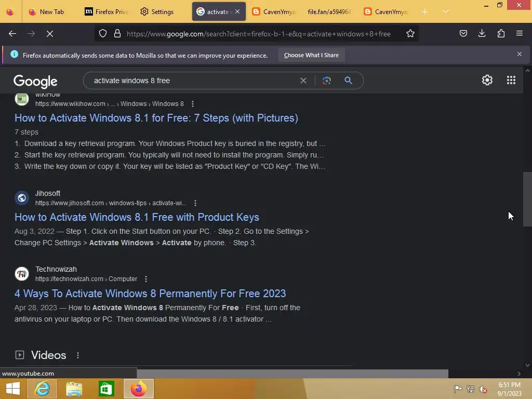
Task: Open wikiHow Activate Windows 8.1 link
Action: [156, 118]
